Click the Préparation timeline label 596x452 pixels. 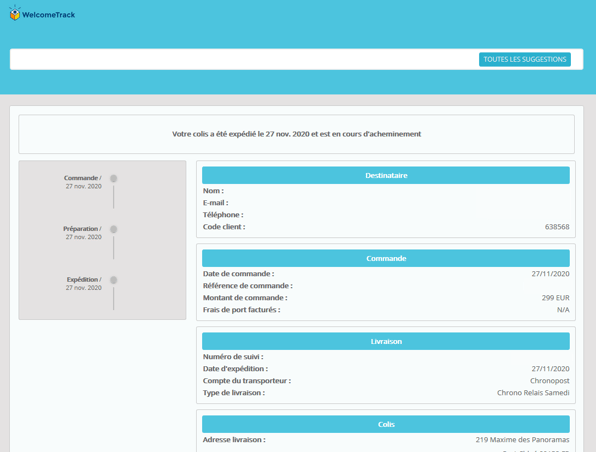tap(82, 233)
